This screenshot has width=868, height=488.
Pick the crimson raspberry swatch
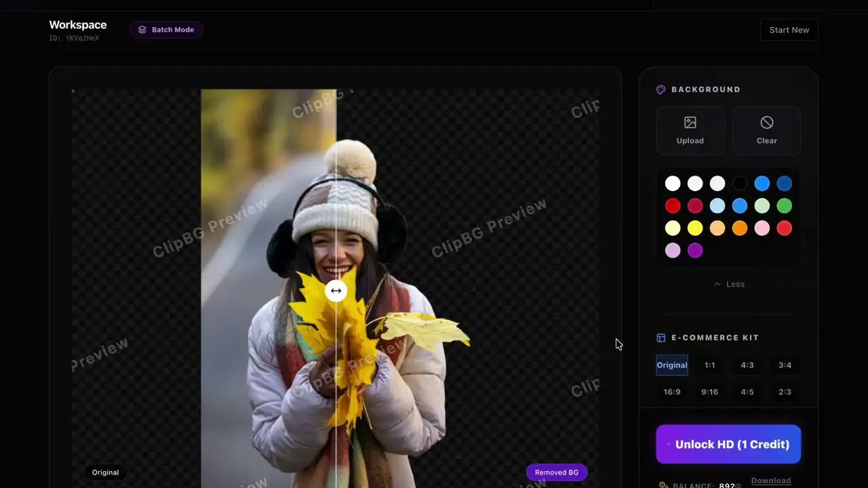(695, 206)
